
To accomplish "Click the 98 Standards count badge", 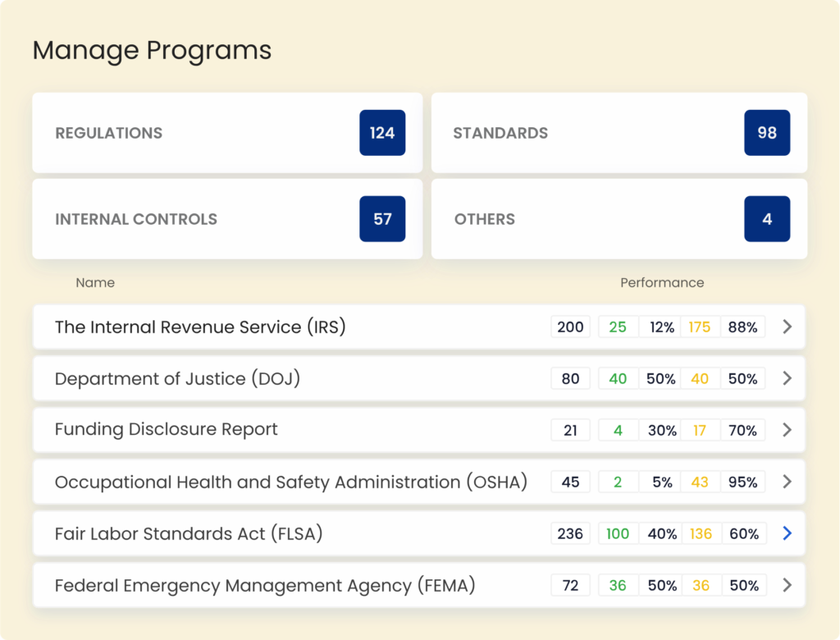I will (x=767, y=133).
